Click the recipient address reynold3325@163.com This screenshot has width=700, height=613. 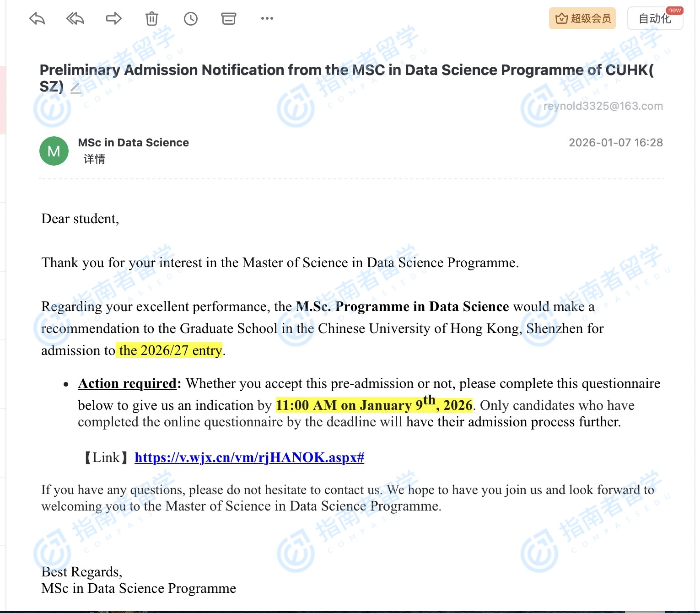pyautogui.click(x=603, y=106)
